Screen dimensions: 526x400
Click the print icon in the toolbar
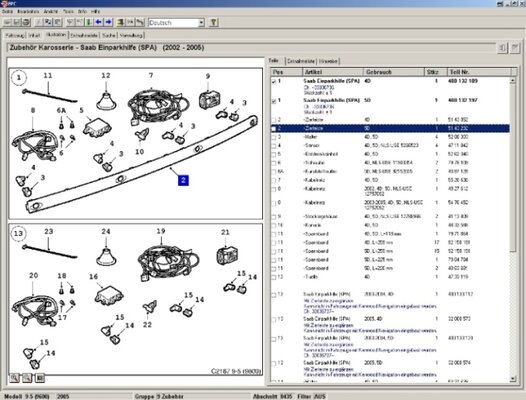tap(27, 22)
